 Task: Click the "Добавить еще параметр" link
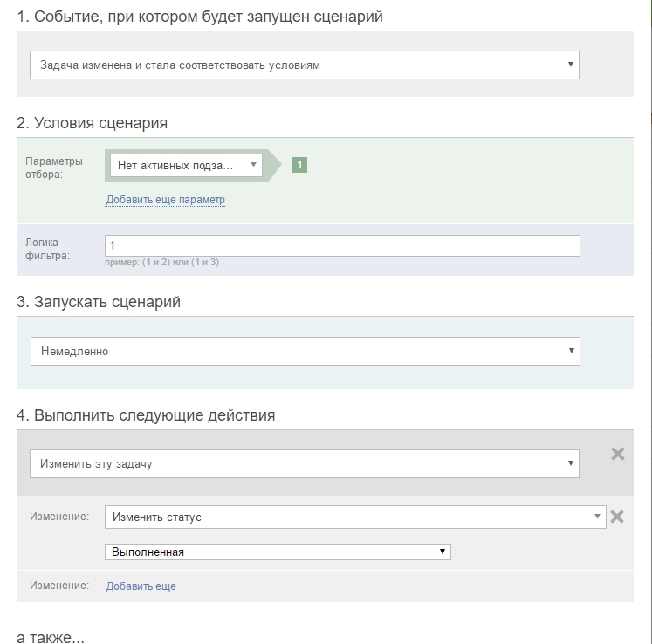click(166, 200)
